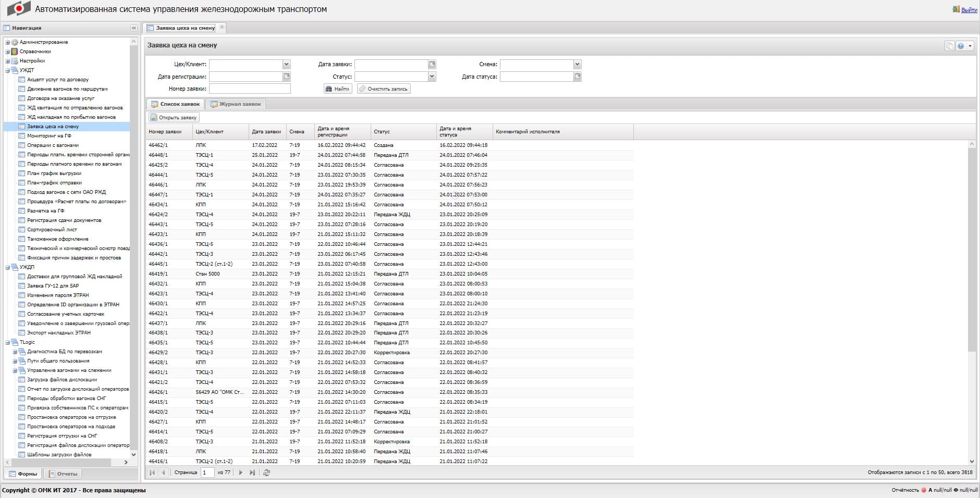The image size is (980, 498).
Task: Open calendar picker for Дата регистрации
Action: point(287,77)
